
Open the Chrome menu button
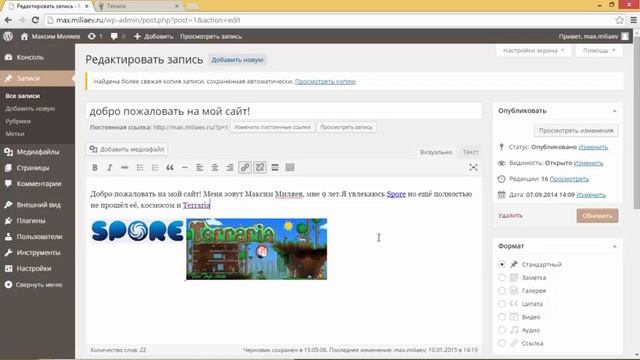[633, 20]
